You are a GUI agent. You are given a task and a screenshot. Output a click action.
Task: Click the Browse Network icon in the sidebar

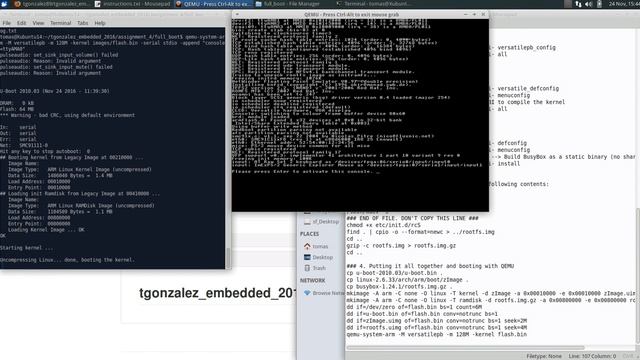point(307,293)
